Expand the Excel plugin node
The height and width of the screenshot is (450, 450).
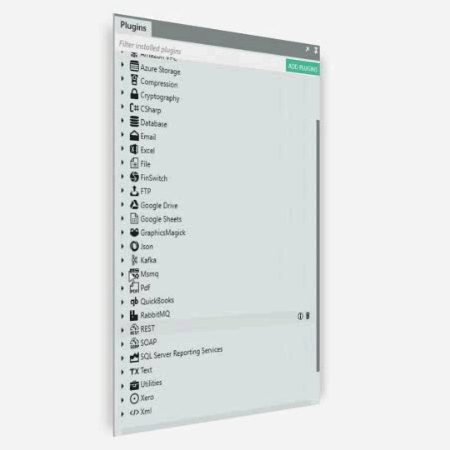[x=122, y=149]
